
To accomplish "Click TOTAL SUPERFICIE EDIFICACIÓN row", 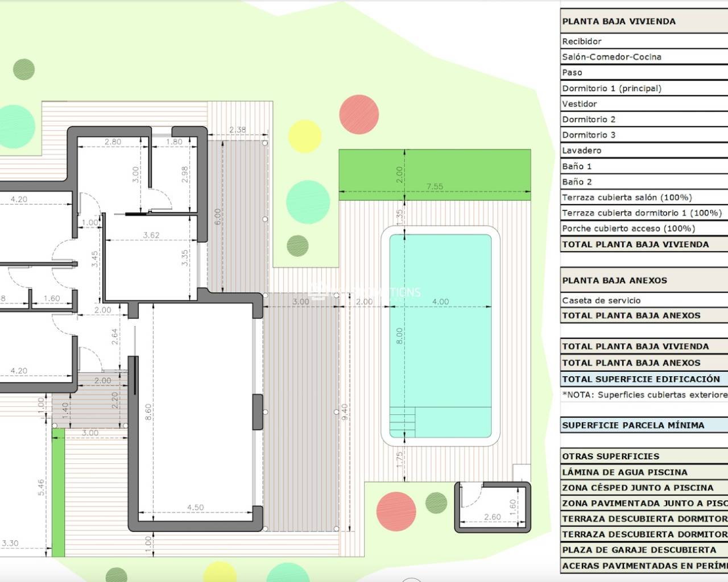I will [x=641, y=379].
